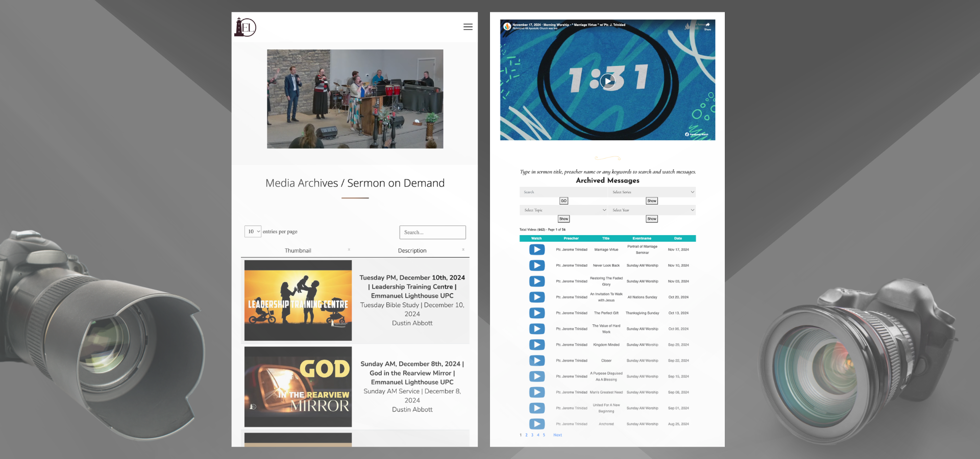Open the Facebook Watch link on the video
The image size is (980, 459).
(x=697, y=134)
